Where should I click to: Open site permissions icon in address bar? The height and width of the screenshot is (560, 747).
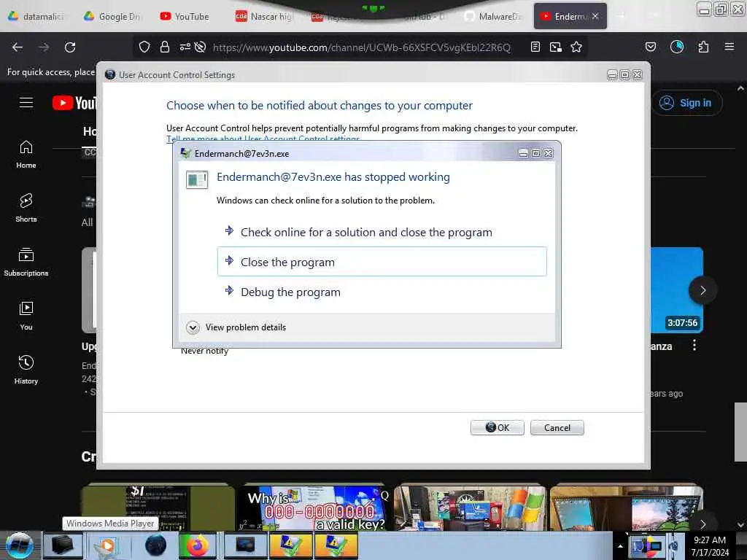point(185,47)
